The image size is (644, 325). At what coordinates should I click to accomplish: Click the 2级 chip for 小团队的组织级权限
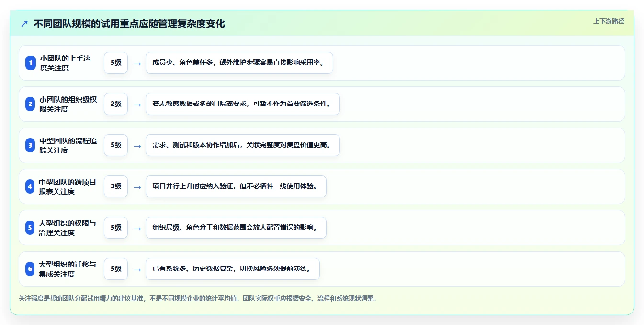coord(116,104)
